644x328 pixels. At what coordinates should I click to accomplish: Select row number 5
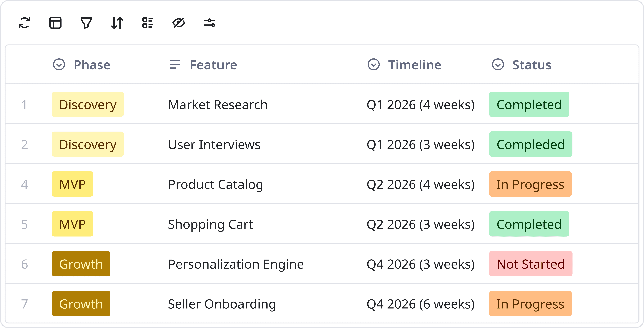24,224
